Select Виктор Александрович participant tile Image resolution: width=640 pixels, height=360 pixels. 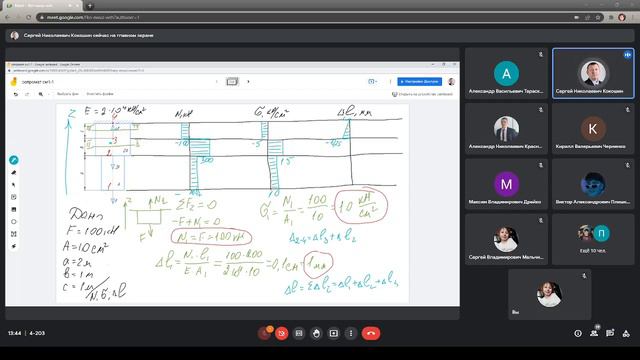point(593,184)
